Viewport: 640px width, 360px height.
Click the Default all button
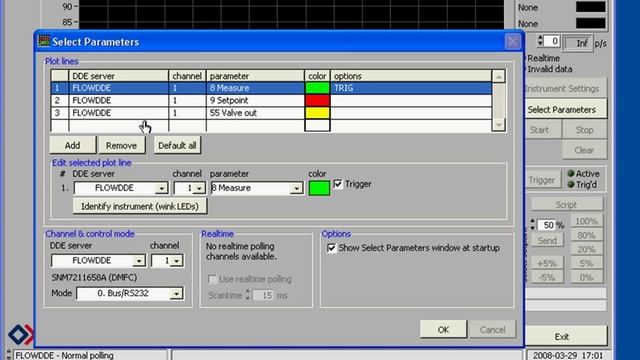pyautogui.click(x=177, y=145)
